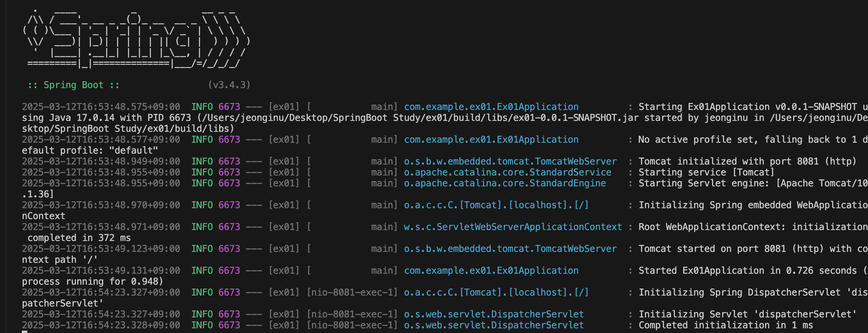Click timestamp 2025-03-12T16:53:49.131+09:00

(101, 271)
